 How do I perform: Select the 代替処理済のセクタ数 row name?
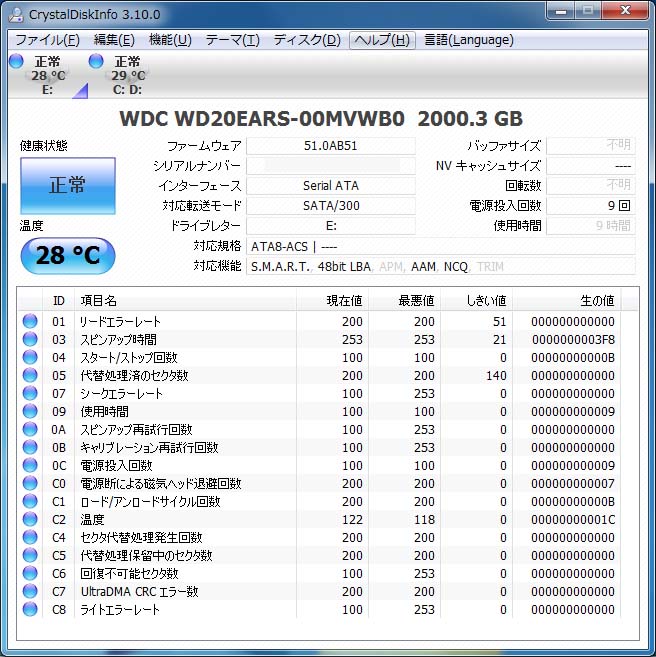tap(134, 376)
